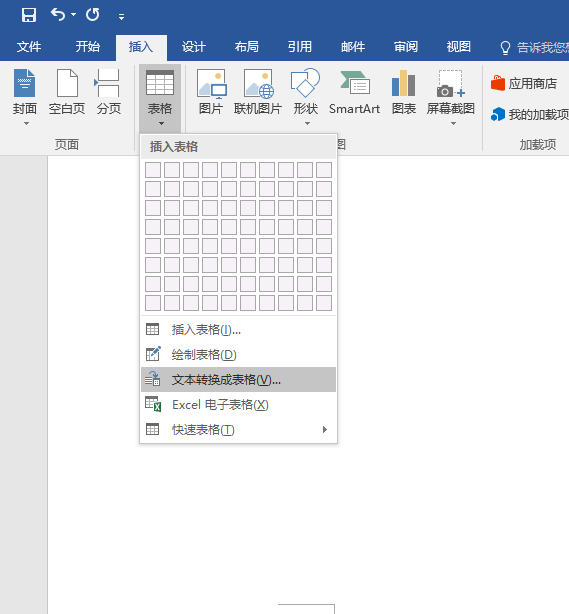Open the 文件 tab
The width and height of the screenshot is (569, 614).
click(x=29, y=47)
